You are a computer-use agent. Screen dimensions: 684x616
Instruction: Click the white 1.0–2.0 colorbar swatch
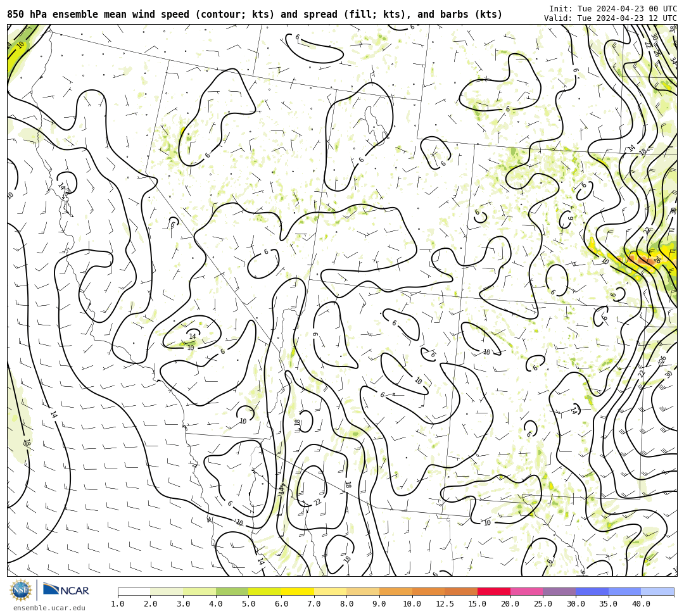point(134,591)
